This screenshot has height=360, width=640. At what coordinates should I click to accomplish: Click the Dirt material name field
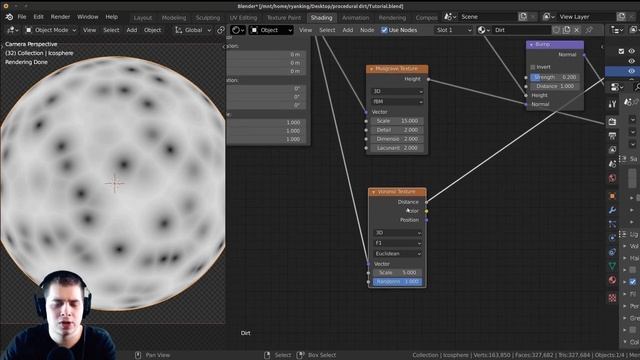522,30
